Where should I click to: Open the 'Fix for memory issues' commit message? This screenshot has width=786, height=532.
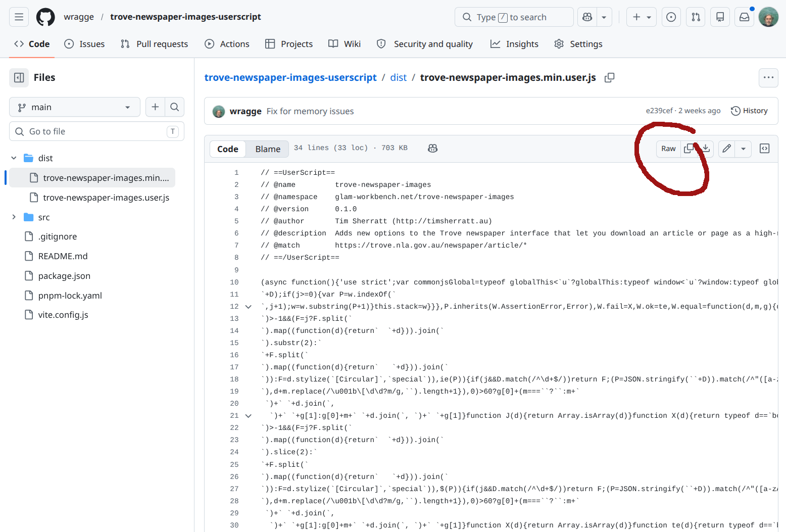click(x=310, y=111)
